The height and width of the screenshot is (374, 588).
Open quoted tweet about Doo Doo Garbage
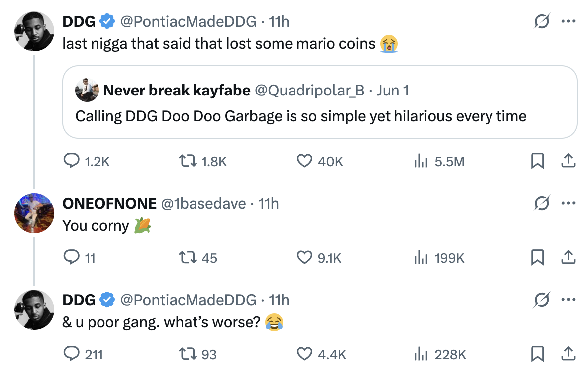pyautogui.click(x=319, y=102)
